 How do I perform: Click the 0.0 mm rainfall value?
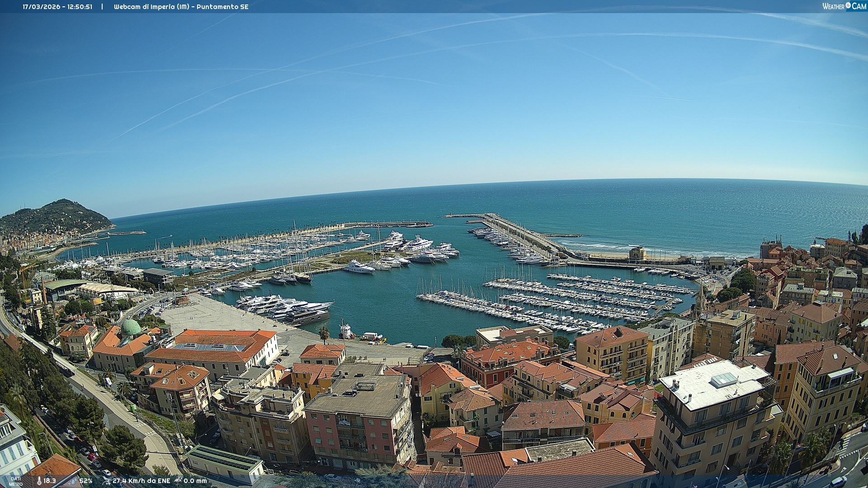tap(195, 481)
